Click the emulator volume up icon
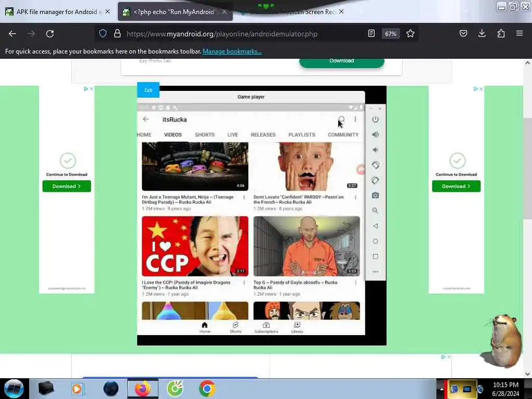This screenshot has width=532, height=399. coord(375,135)
